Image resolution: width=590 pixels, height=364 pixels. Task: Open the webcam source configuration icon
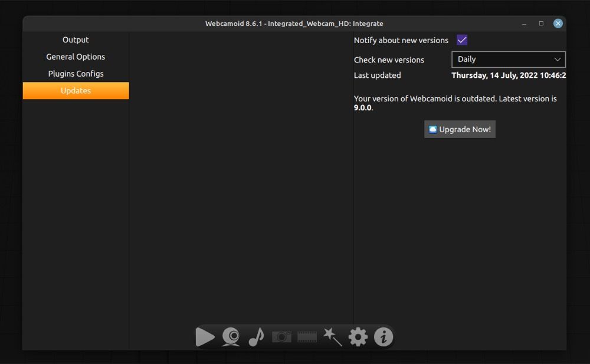(x=231, y=336)
